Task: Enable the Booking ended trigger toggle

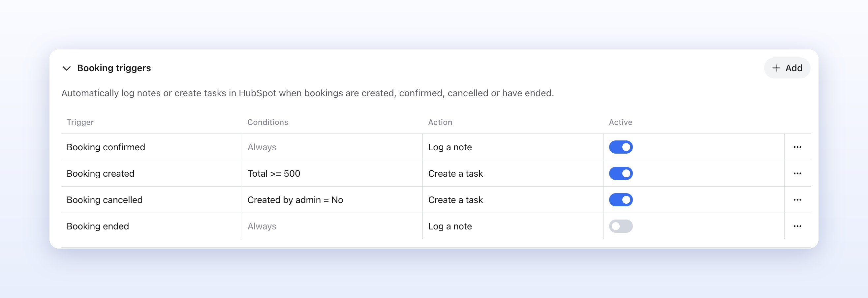Action: pyautogui.click(x=621, y=226)
